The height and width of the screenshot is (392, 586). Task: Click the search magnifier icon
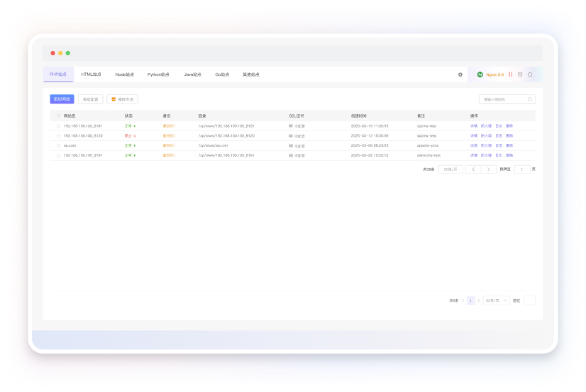529,100
